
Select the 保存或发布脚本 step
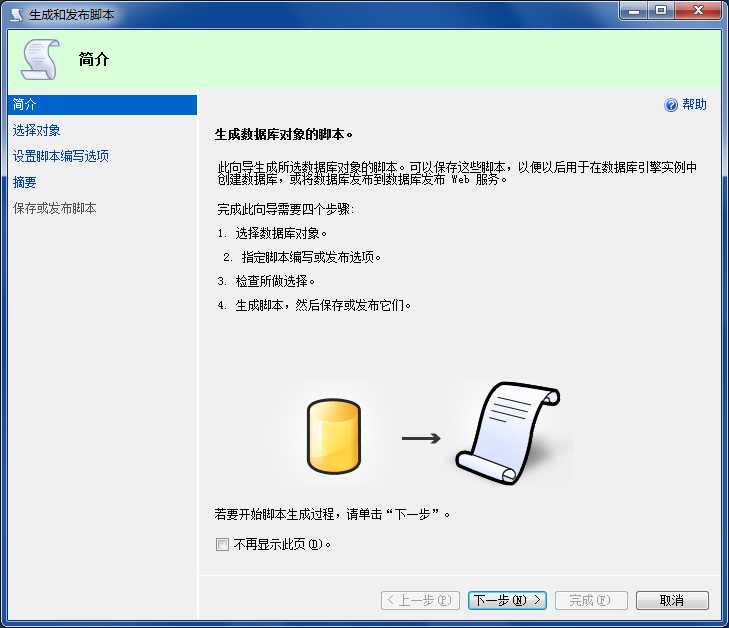coord(54,208)
